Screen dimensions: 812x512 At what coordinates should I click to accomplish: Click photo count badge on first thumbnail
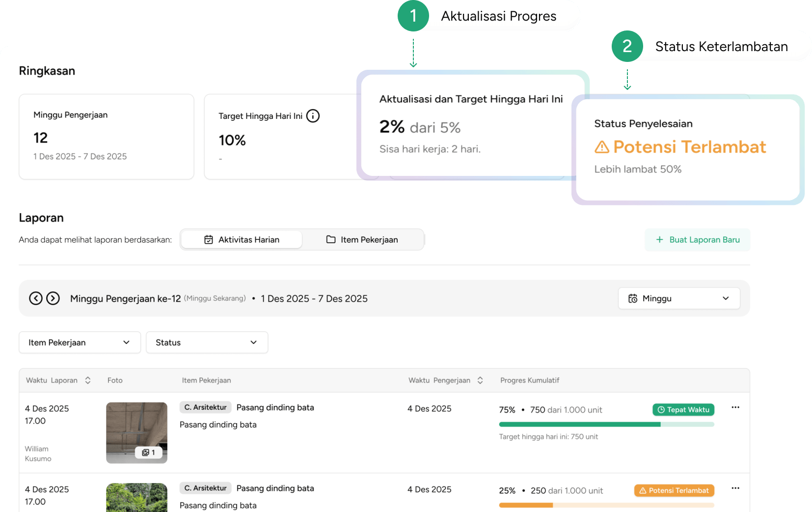pos(148,453)
